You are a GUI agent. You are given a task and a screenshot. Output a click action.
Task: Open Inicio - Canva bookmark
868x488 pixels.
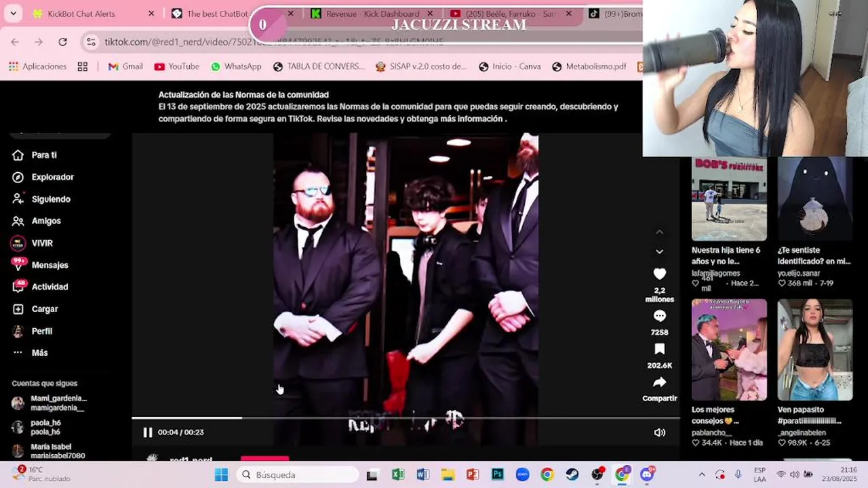(x=509, y=66)
